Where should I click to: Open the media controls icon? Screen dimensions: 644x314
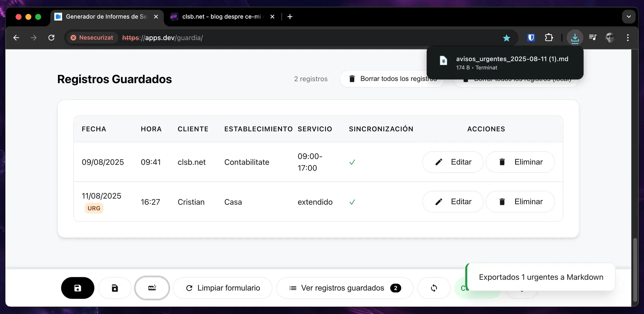593,38
